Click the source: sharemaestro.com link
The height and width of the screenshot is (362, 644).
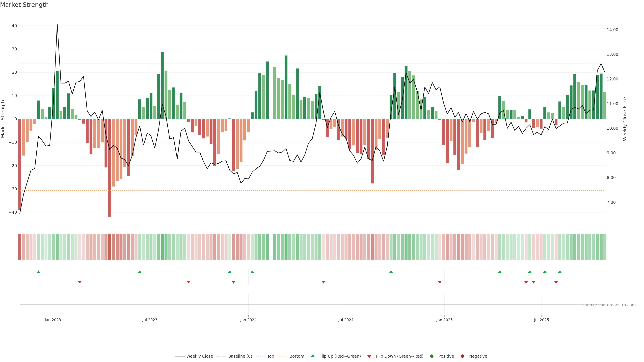pyautogui.click(x=609, y=305)
